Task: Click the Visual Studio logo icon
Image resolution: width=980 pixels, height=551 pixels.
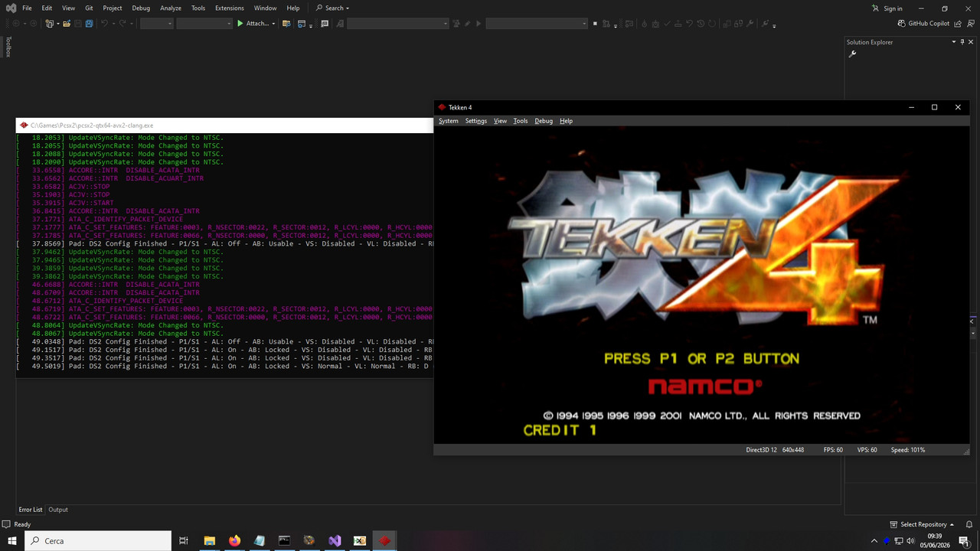Action: 11,8
